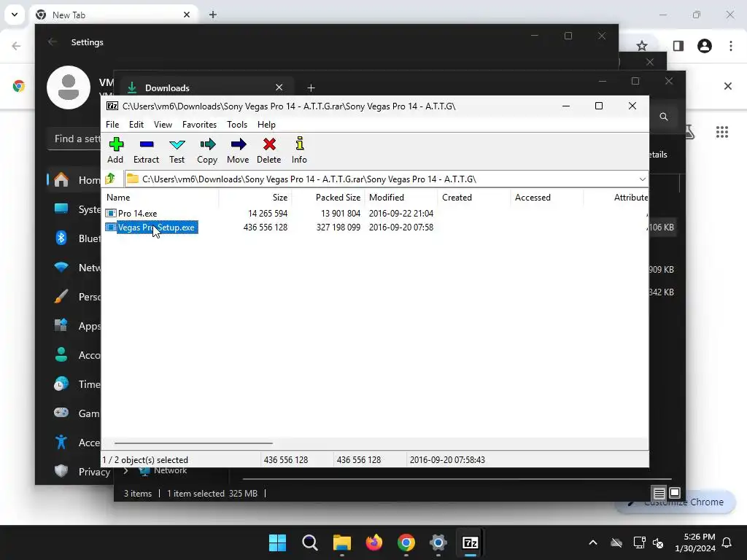Open the Google apps grid icon
747x560 pixels.
722,132
